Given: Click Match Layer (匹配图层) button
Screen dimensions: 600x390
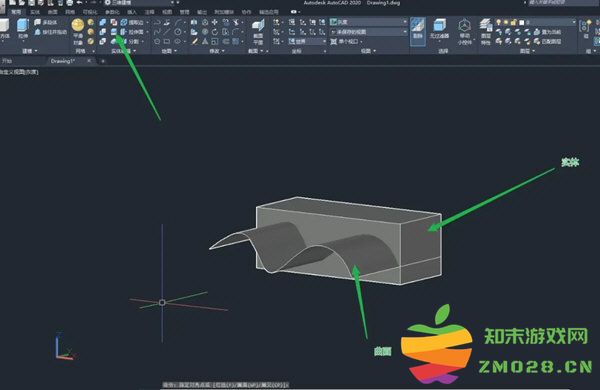Looking at the screenshot, I should [x=548, y=41].
